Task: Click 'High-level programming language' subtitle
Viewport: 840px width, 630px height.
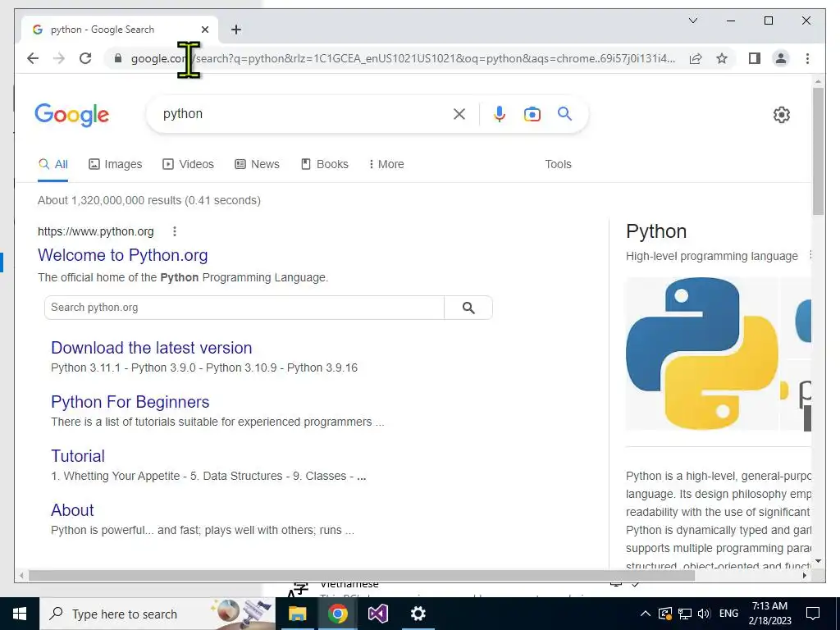Action: click(x=712, y=256)
